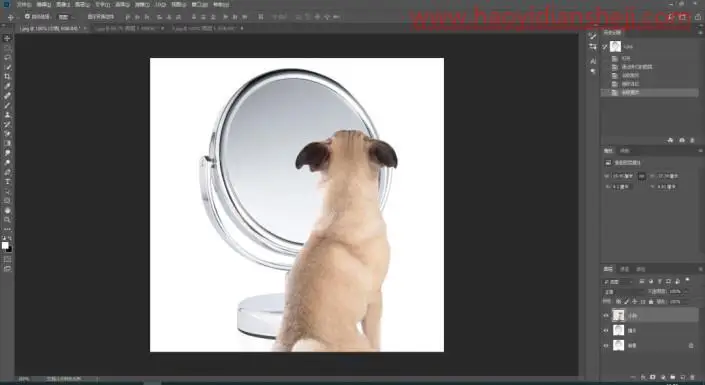705x385 pixels.
Task: Select the Clone Stamp tool
Action: tap(7, 115)
